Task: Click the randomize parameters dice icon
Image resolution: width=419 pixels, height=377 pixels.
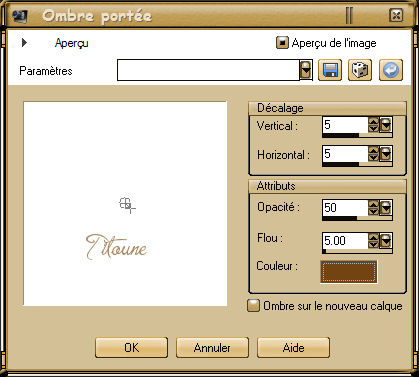Action: pos(360,70)
